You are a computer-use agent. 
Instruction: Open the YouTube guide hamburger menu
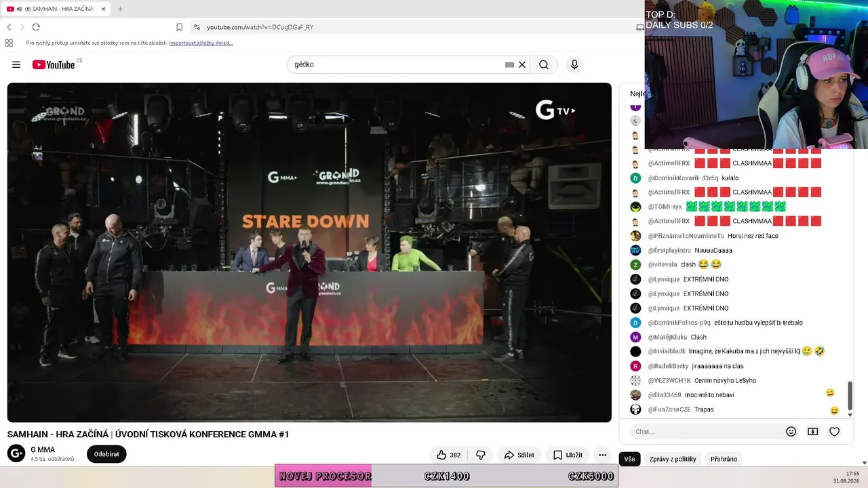click(x=16, y=64)
